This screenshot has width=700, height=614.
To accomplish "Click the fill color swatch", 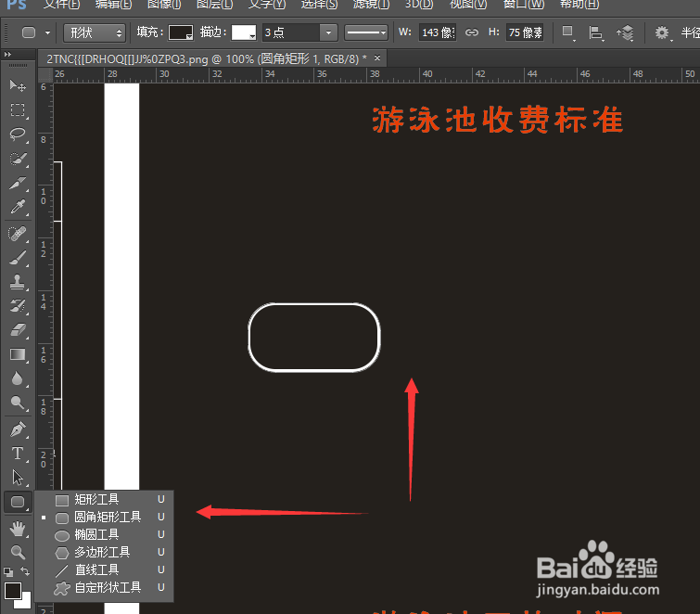I will coord(181,32).
